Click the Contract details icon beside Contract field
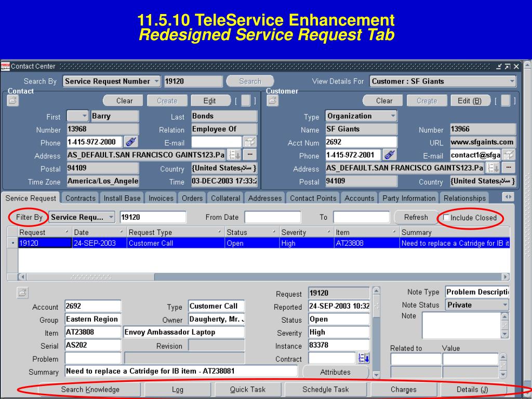Image resolution: width=532 pixels, height=399 pixels. pyautogui.click(x=363, y=358)
